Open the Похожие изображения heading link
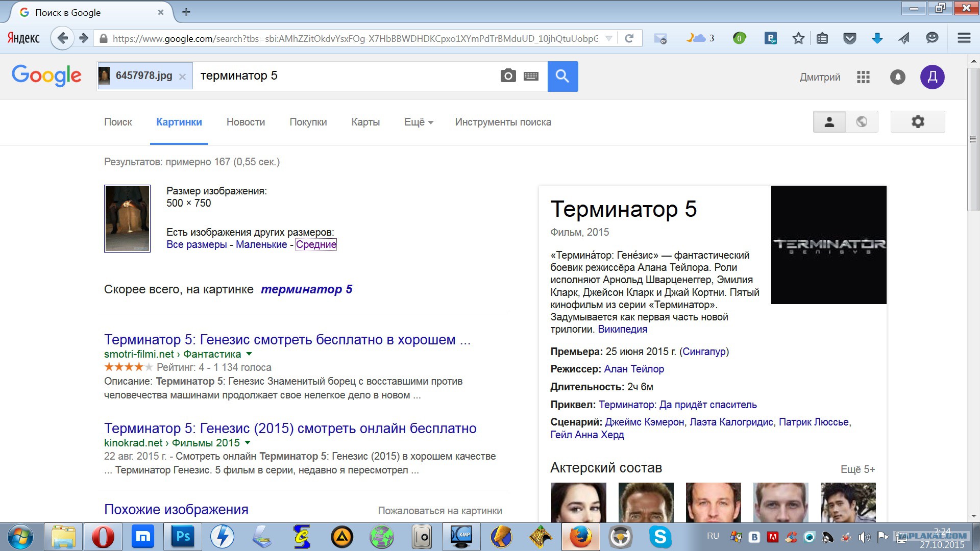The height and width of the screenshot is (551, 980). point(176,509)
